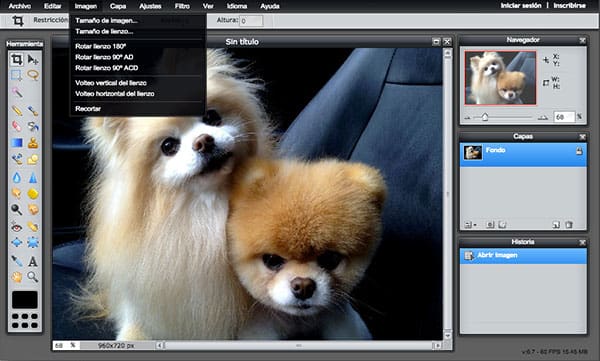This screenshot has width=600, height=361.
Task: Click the Inscribirse link
Action: click(569, 6)
